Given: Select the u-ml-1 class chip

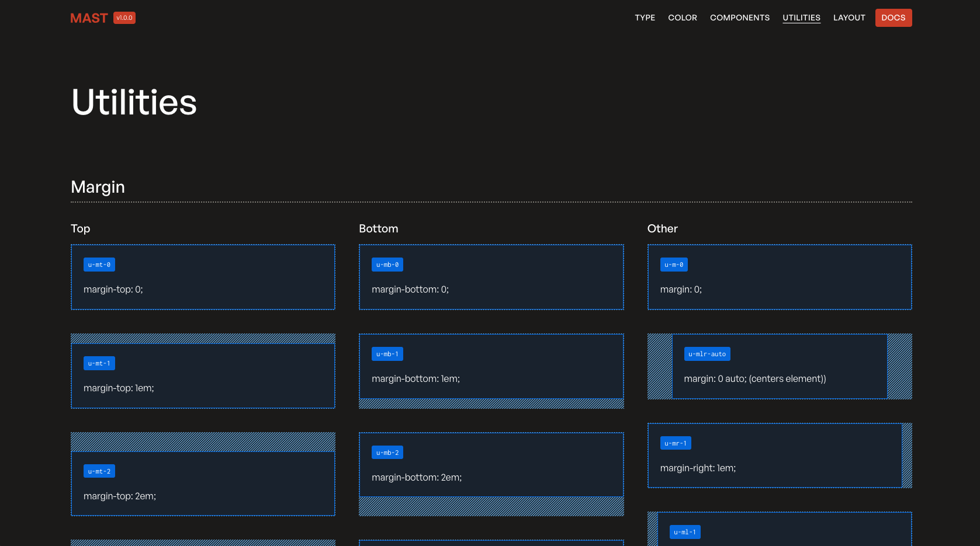Looking at the screenshot, I should (684, 532).
